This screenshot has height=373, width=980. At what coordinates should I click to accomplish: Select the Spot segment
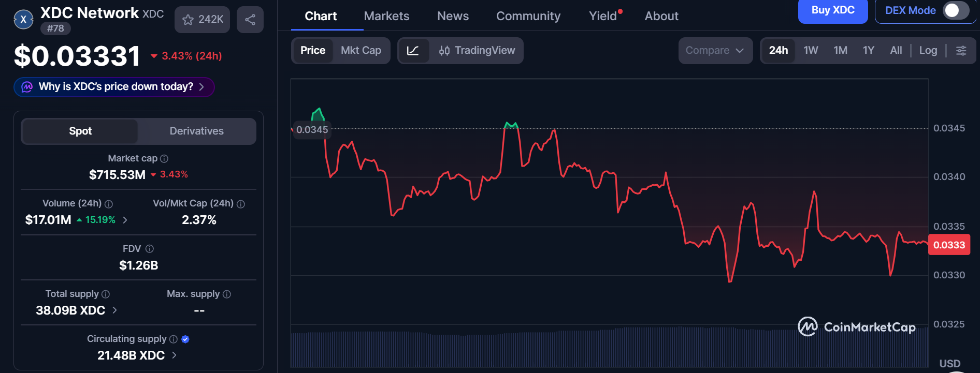click(x=80, y=131)
